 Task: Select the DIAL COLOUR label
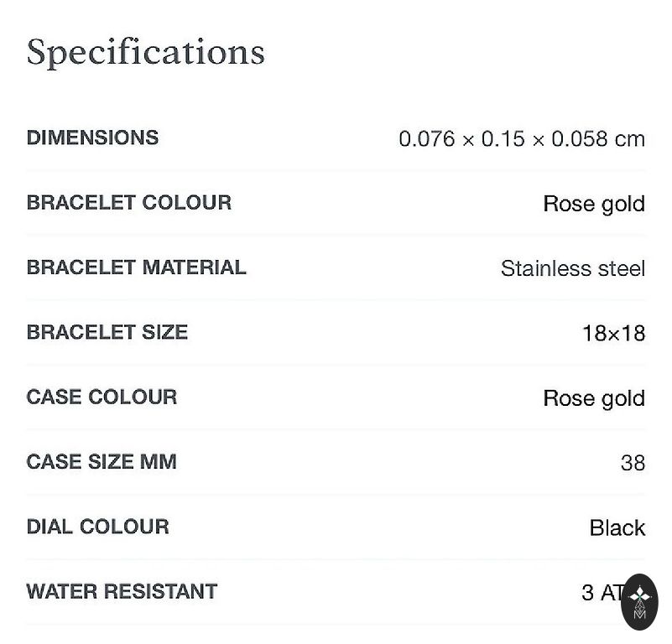click(x=97, y=527)
